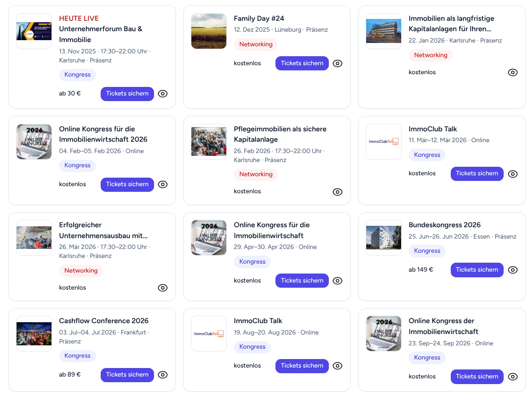Click eye icon on Family Day #24 card

337,63
